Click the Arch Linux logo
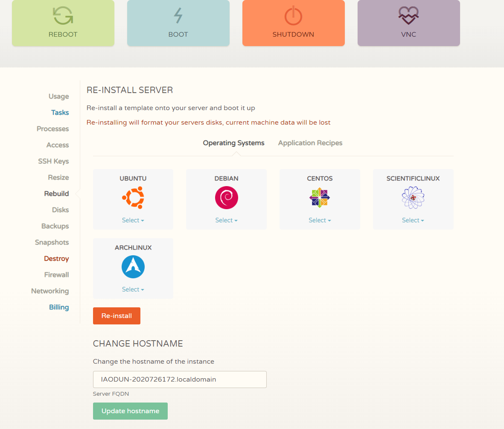The image size is (504, 429). [133, 267]
